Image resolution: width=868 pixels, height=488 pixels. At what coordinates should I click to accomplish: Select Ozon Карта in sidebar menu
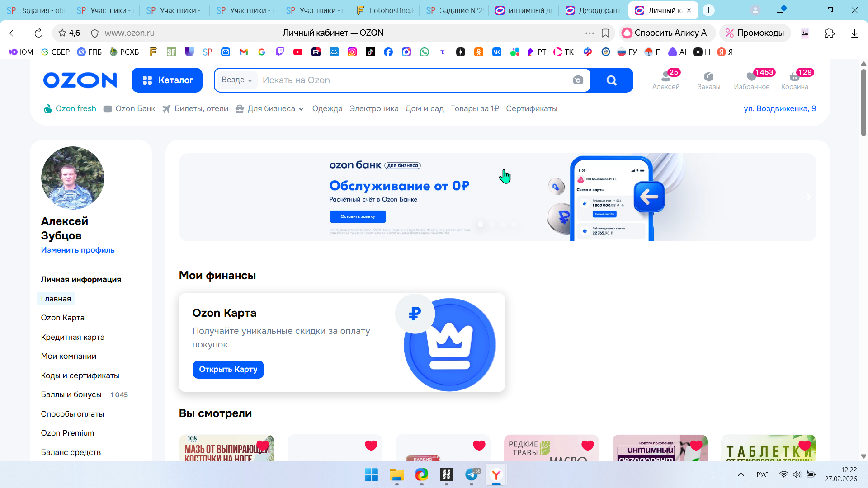click(62, 318)
